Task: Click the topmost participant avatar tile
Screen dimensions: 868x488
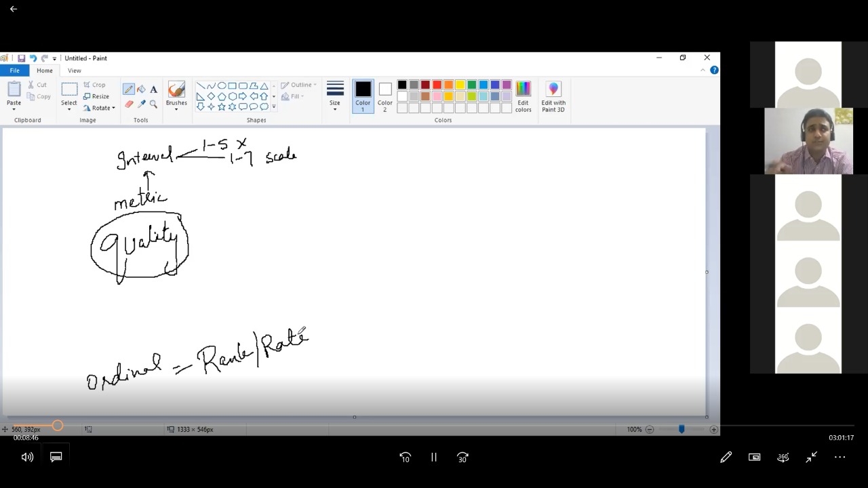Action: point(808,75)
